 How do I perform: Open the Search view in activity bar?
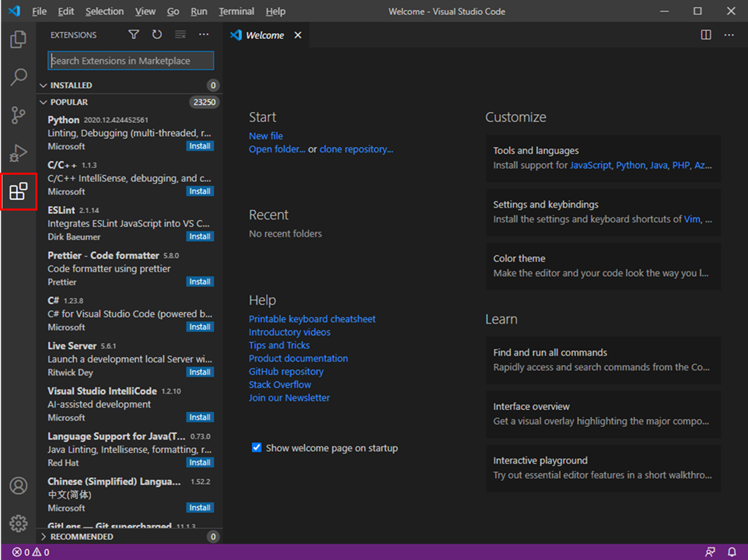[x=18, y=77]
